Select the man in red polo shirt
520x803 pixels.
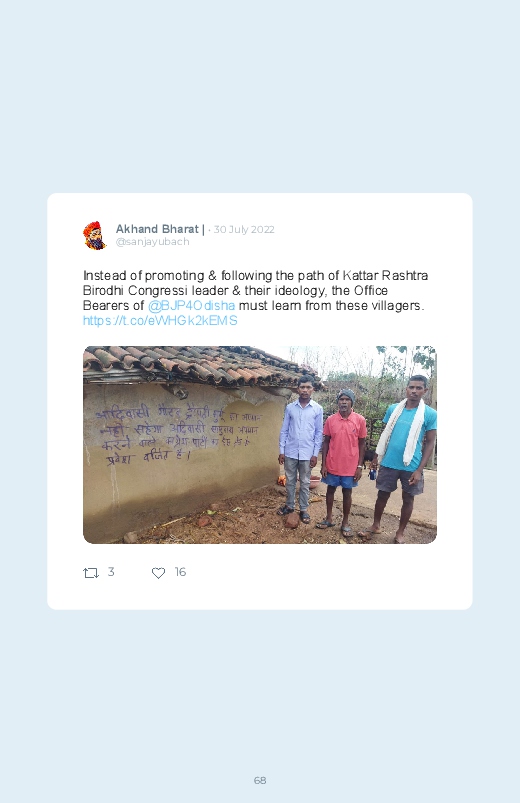(343, 461)
